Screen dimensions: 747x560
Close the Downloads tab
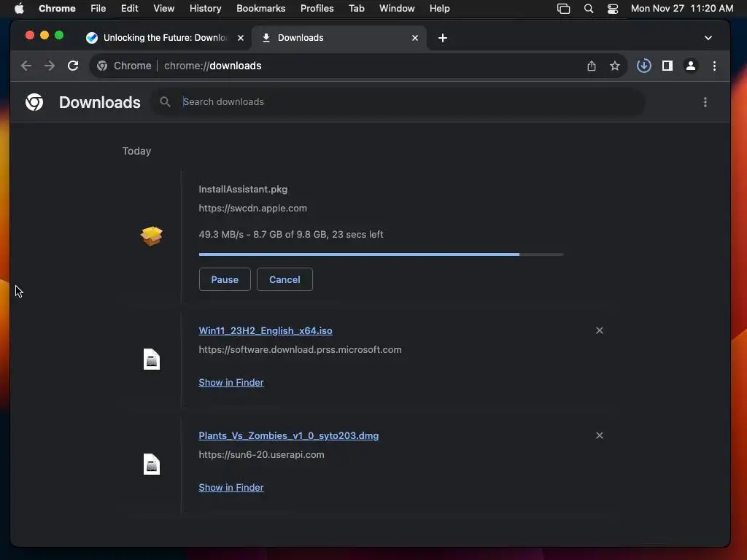point(415,38)
